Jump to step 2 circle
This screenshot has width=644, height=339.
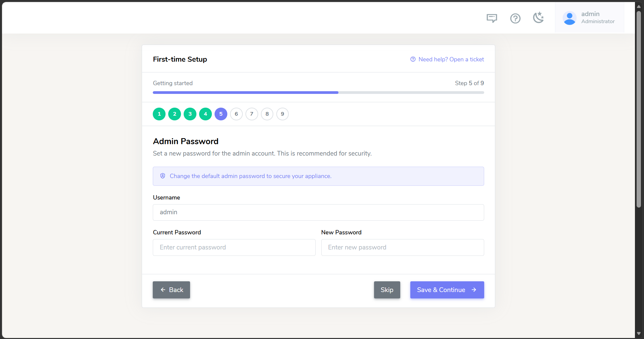(175, 114)
